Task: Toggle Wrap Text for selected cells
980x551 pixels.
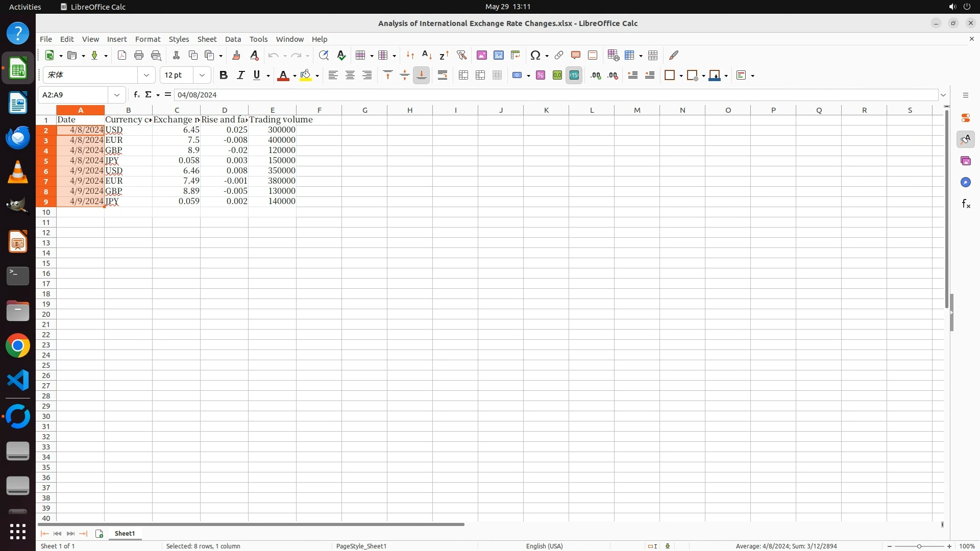Action: coord(443,76)
